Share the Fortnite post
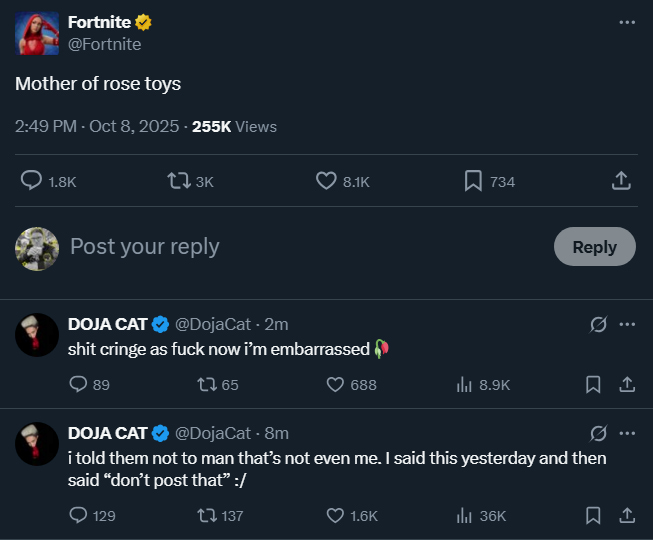This screenshot has width=653, height=540. point(620,181)
